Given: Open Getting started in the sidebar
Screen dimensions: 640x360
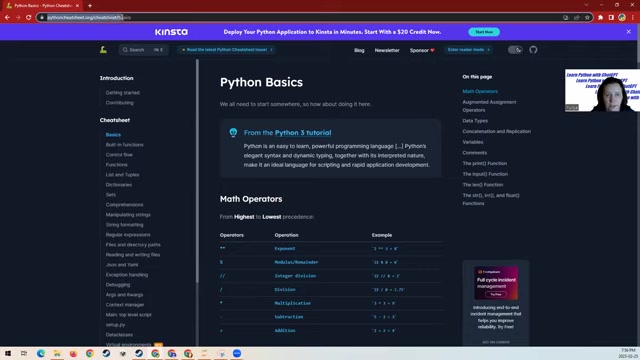Looking at the screenshot, I should [122, 93].
